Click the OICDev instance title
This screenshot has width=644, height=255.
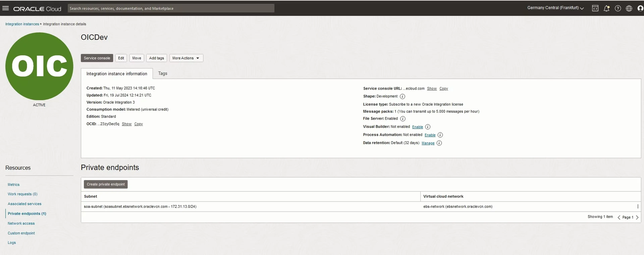coord(94,37)
